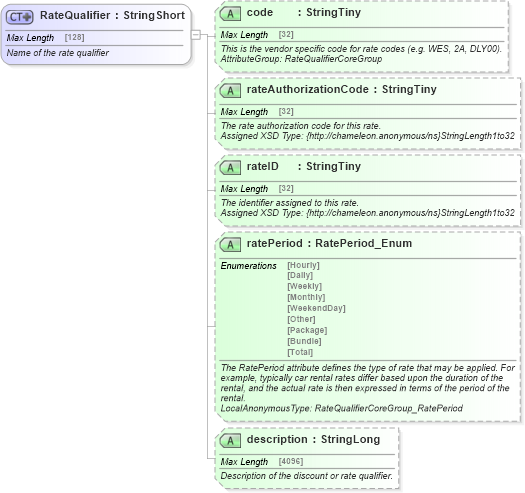Viewport: 525px width, 493px height.
Task: Click the [Monthly] enumeration value
Action: pyautogui.click(x=306, y=297)
